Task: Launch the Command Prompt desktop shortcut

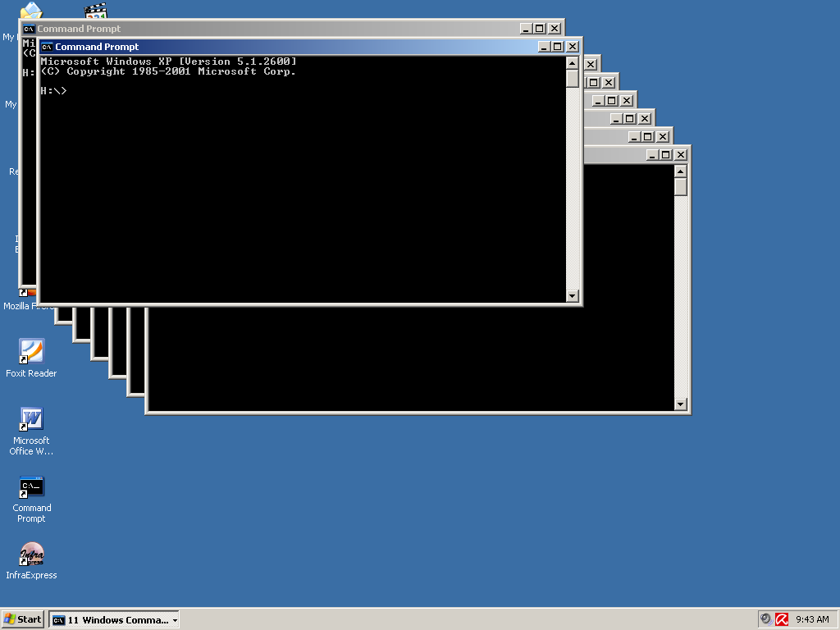Action: click(31, 499)
